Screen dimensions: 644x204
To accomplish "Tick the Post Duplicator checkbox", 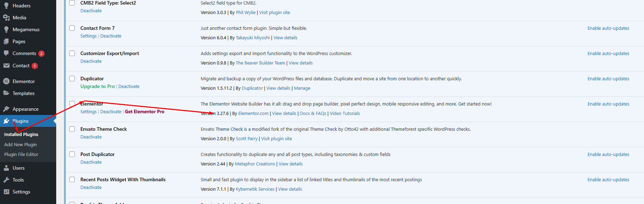I will click(72, 154).
